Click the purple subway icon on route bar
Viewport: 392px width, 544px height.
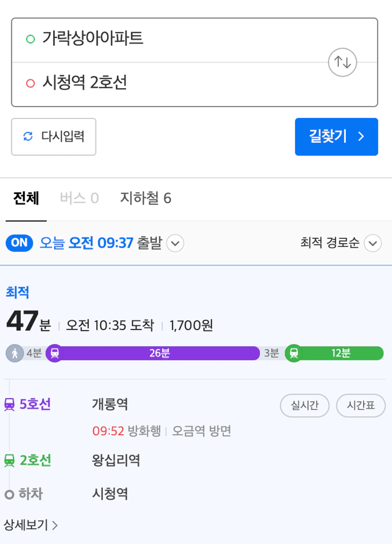[x=55, y=353]
